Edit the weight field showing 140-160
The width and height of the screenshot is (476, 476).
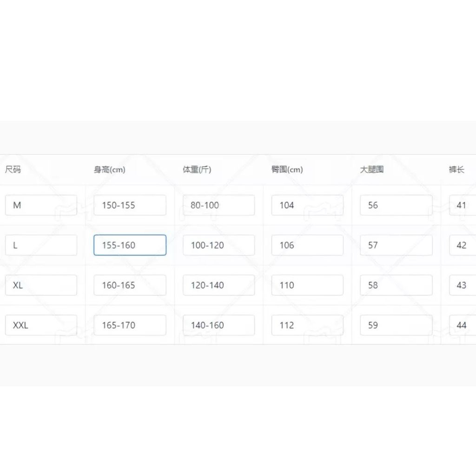218,325
